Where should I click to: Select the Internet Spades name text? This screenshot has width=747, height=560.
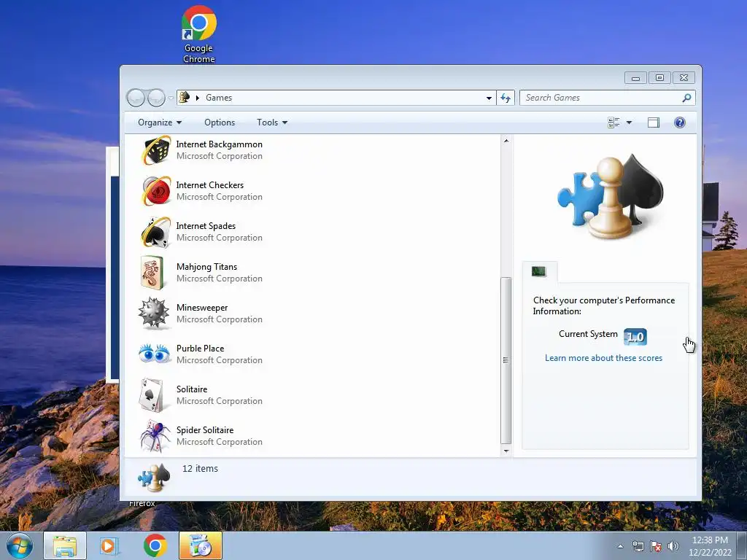[x=206, y=226]
